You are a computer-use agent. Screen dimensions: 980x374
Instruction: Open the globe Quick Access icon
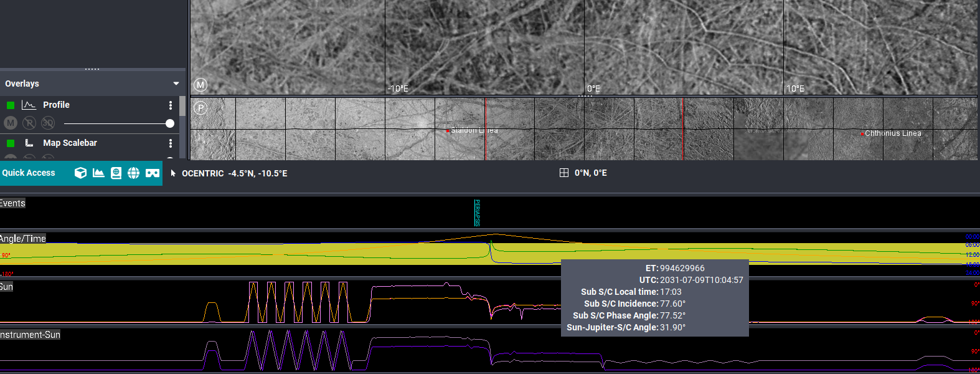(x=134, y=173)
